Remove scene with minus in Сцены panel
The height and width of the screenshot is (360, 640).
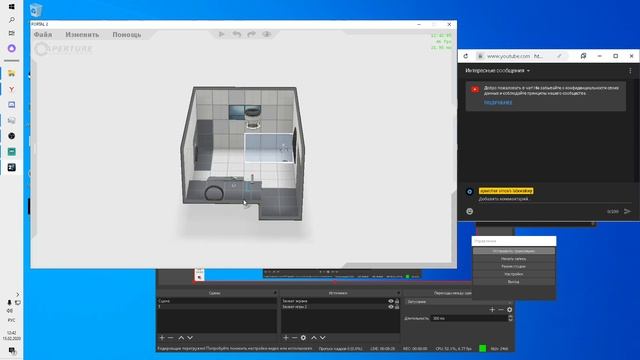(x=171, y=338)
